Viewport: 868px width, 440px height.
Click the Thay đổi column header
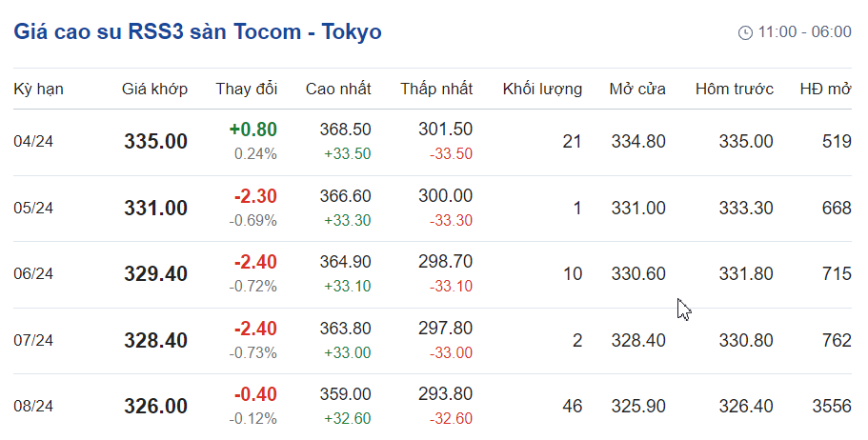(x=246, y=90)
